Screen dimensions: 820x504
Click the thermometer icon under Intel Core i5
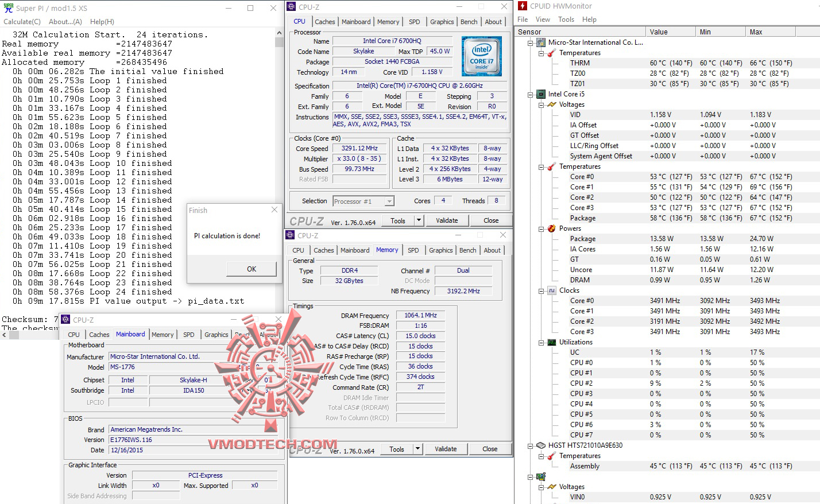551,166
